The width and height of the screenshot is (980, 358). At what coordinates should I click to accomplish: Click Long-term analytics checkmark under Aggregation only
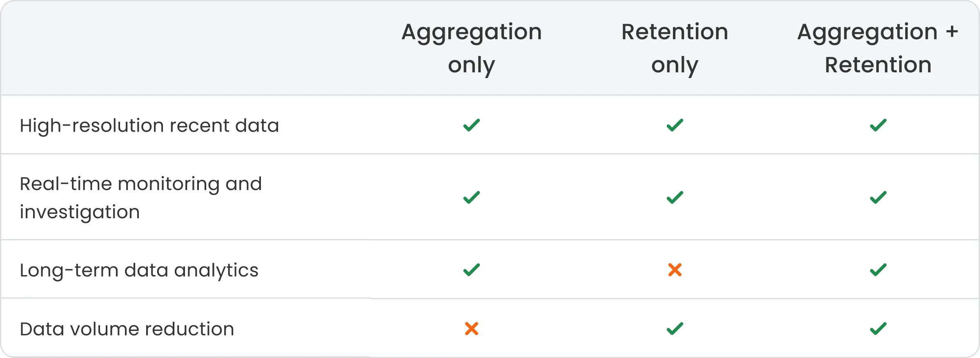tap(471, 270)
